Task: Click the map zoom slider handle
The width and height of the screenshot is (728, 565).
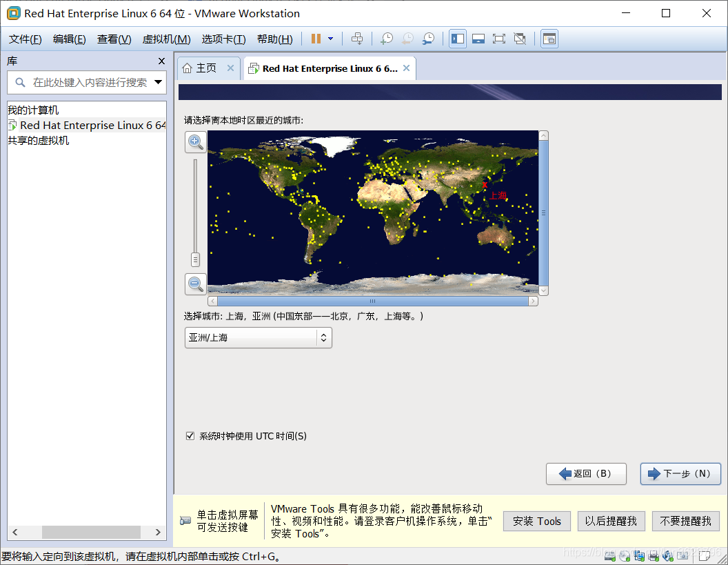Action: point(196,259)
